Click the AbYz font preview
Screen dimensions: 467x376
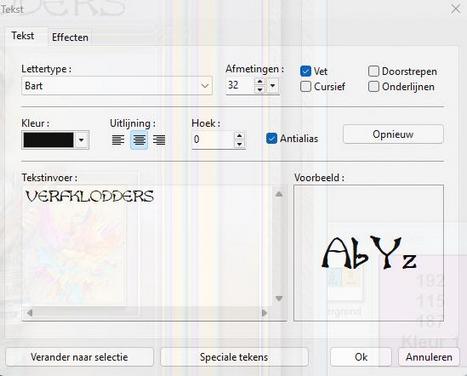click(369, 253)
